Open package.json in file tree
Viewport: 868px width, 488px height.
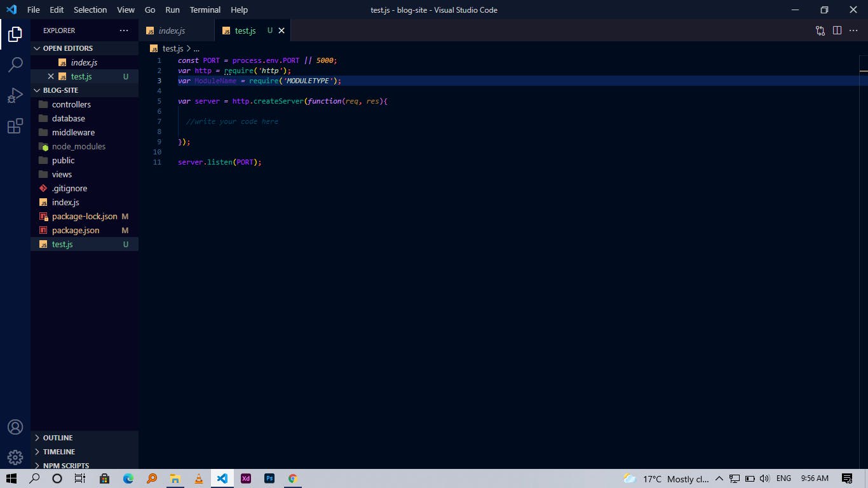(85, 230)
